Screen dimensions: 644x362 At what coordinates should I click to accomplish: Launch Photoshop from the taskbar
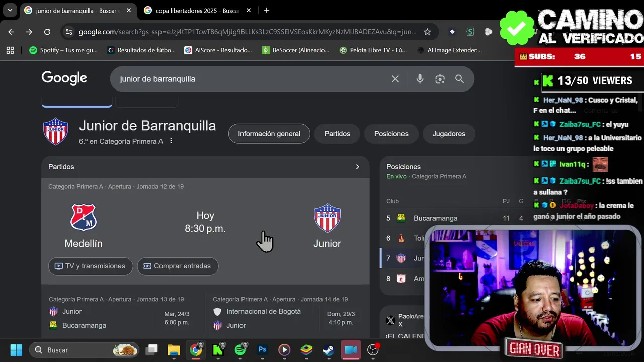tap(262, 350)
